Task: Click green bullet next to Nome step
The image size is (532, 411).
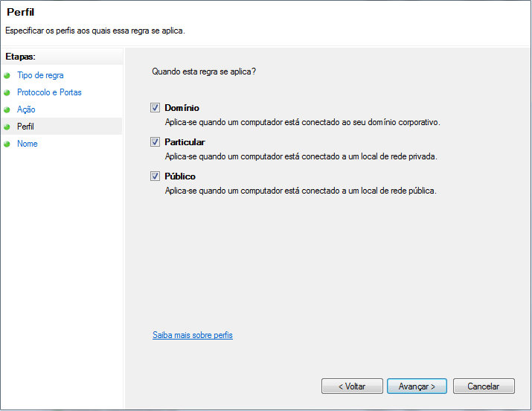Action: [7, 144]
